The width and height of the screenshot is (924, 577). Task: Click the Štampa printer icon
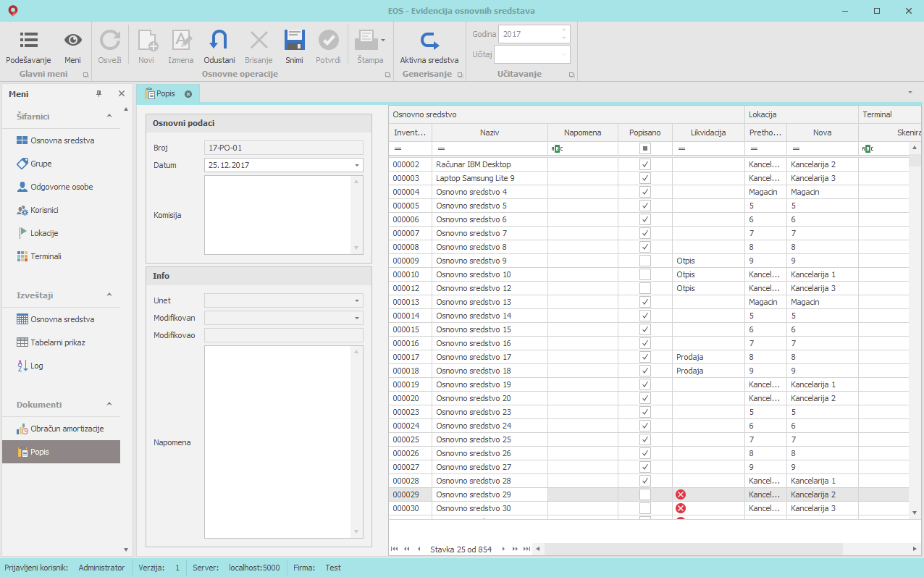pyautogui.click(x=367, y=38)
